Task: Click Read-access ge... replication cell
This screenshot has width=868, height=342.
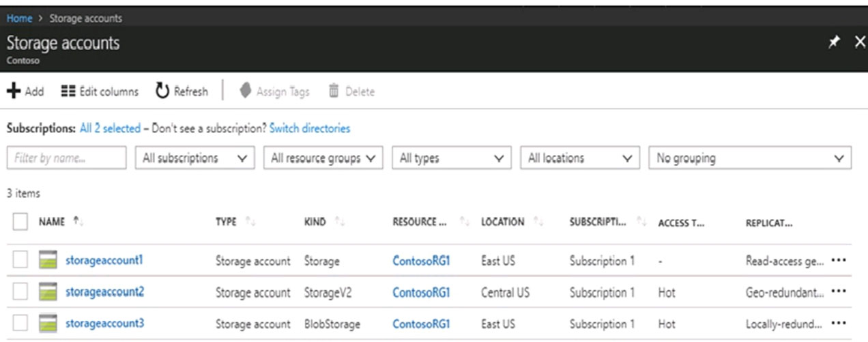Action: (785, 261)
